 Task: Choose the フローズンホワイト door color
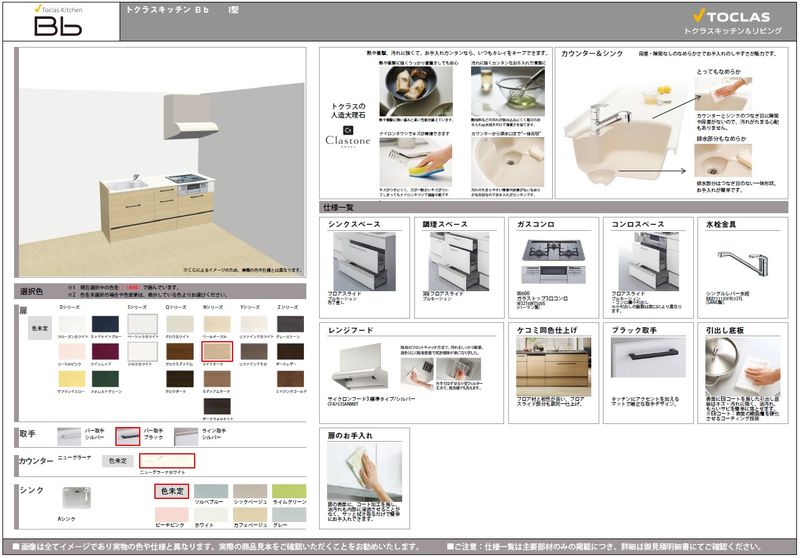point(72,324)
